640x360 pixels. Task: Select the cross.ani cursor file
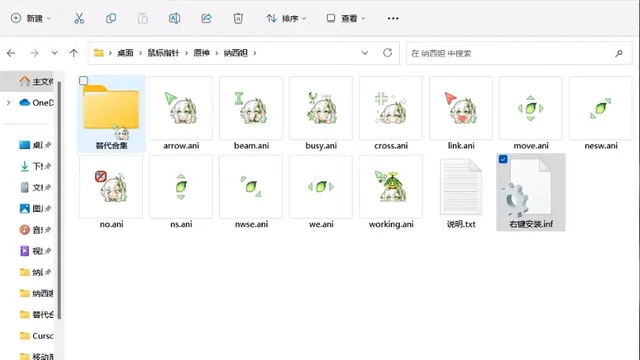pos(391,113)
